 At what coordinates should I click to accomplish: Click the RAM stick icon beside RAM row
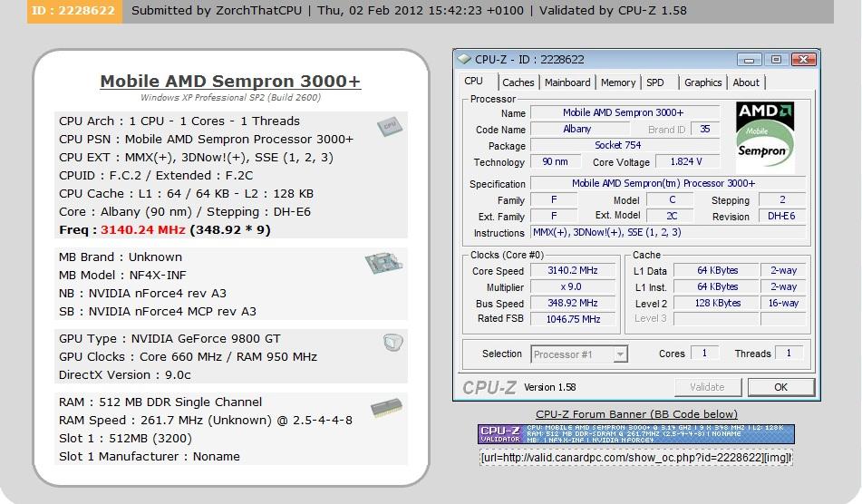click(386, 408)
